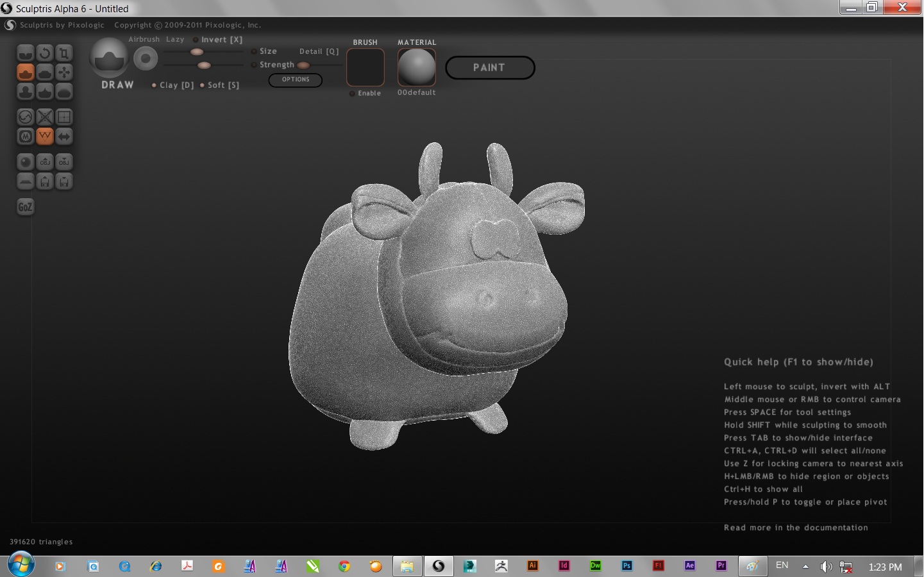924x577 pixels.
Task: Toggle Soft [S] mode
Action: 219,85
